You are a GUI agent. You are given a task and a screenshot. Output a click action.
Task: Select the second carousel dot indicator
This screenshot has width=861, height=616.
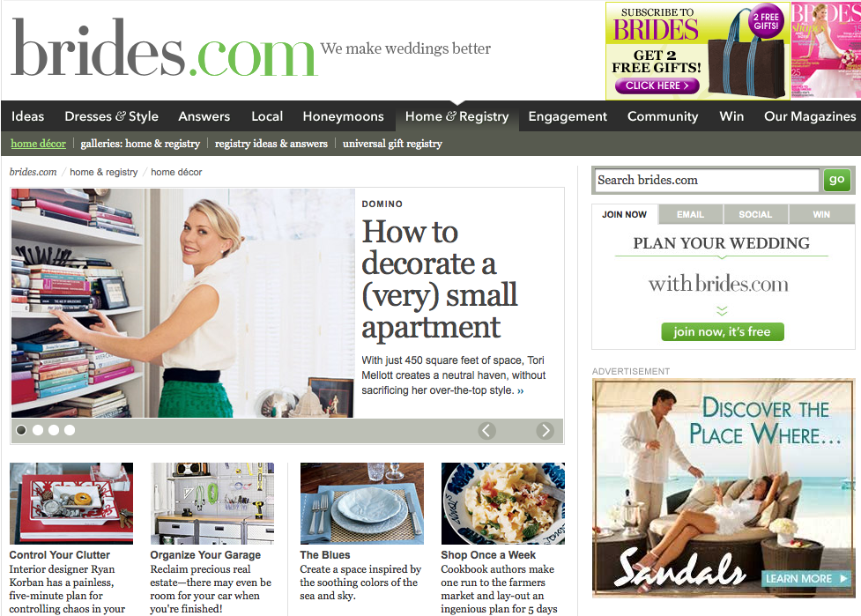click(38, 430)
